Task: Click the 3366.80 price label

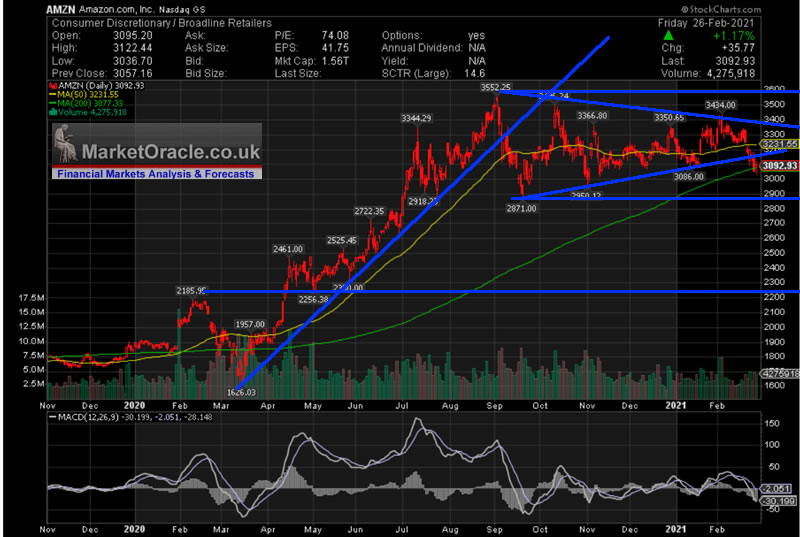Action: click(x=592, y=116)
